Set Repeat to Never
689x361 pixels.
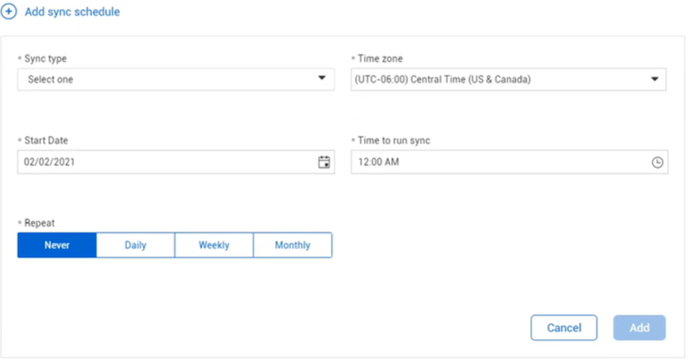point(57,245)
